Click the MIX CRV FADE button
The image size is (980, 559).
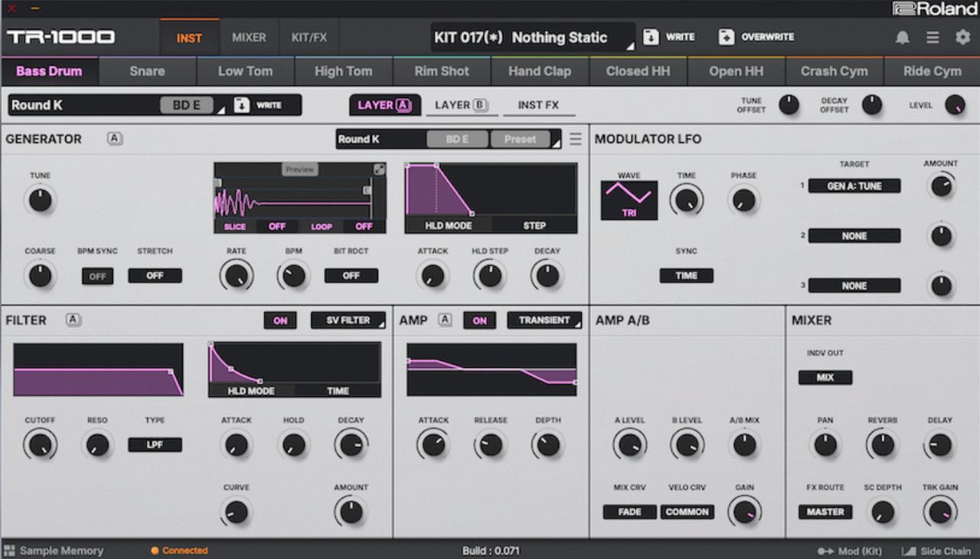[x=629, y=512]
